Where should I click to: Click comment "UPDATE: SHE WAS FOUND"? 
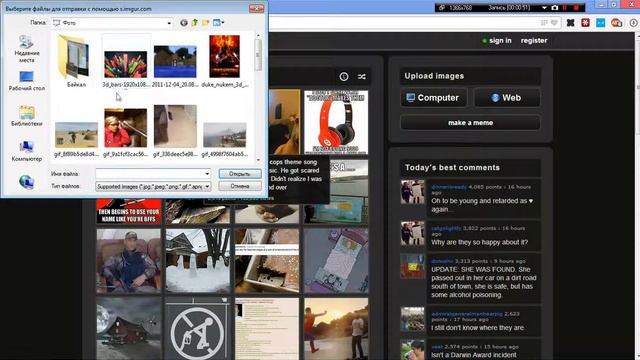484,282
